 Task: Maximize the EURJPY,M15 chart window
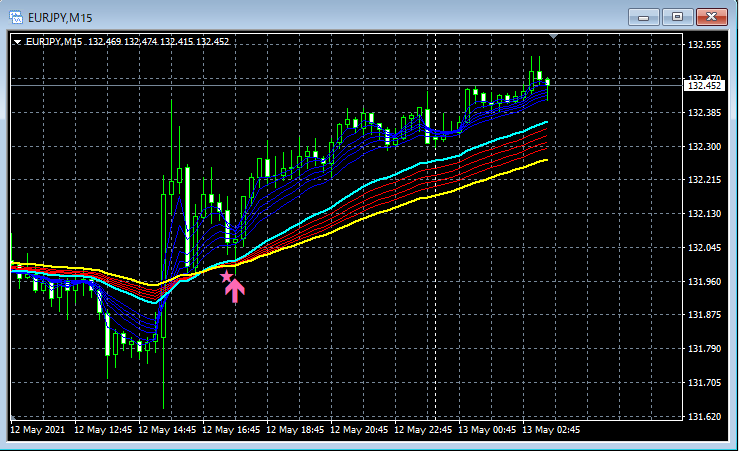677,17
